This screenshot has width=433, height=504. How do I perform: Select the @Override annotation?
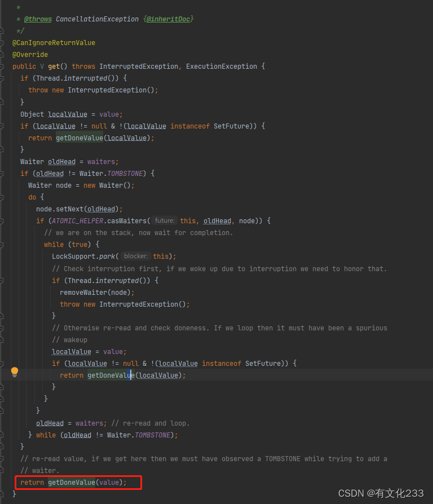point(30,55)
